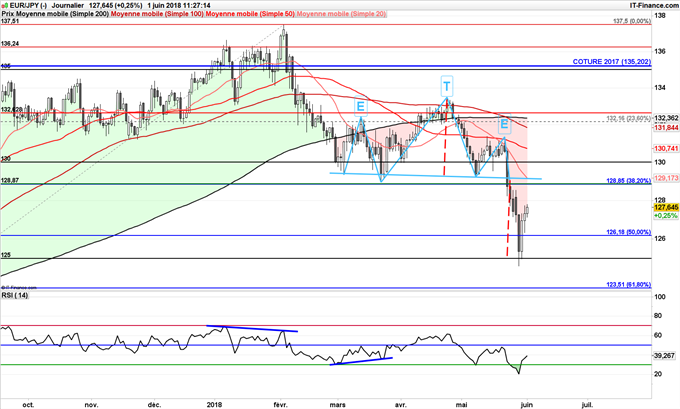This screenshot has width=680, height=409.
Task: Select the left E shoulder annotation near mars
Action: click(x=361, y=106)
